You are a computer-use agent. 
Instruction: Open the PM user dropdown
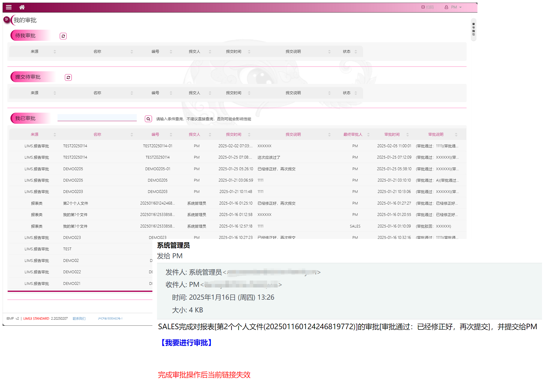point(453,7)
